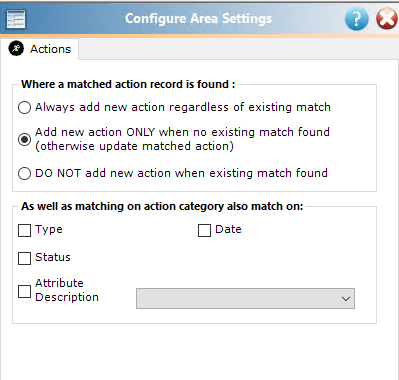Open the Attribute Description combo box field
Screen dimensions: 399x380
click(245, 299)
